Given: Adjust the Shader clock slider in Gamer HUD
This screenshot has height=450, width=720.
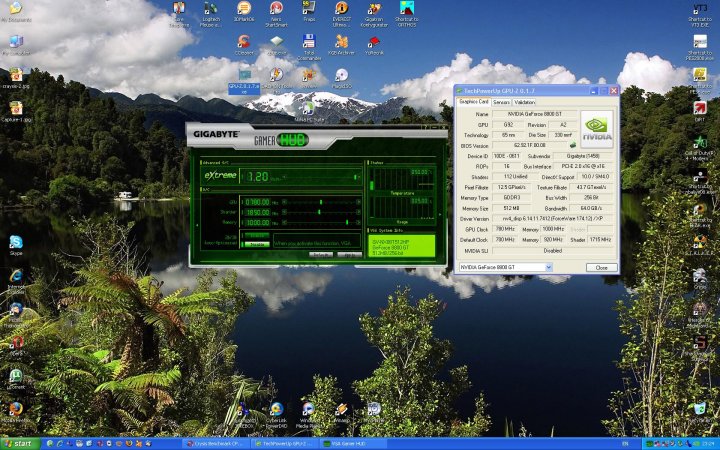Looking at the screenshot, I should (x=321, y=212).
